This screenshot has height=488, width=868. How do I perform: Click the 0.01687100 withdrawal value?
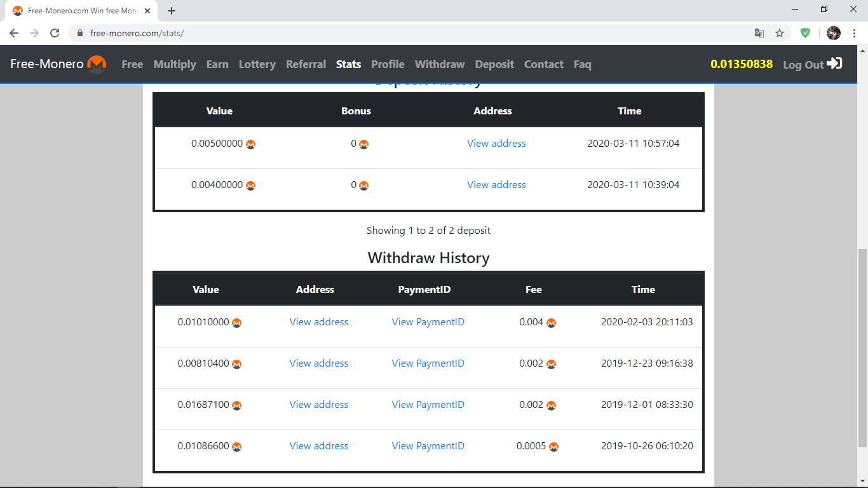point(203,405)
